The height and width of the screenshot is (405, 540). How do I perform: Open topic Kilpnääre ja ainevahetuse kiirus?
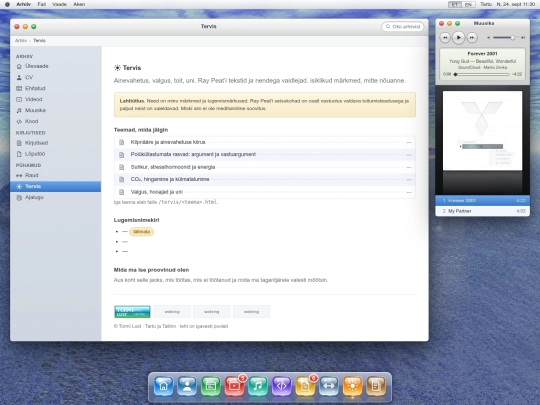(264, 142)
